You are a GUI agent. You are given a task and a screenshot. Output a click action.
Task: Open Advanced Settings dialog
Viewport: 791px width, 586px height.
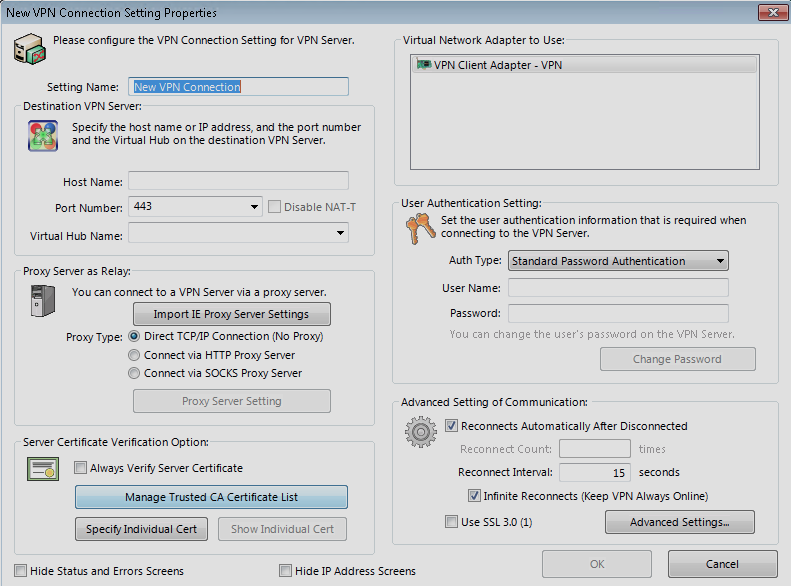679,522
